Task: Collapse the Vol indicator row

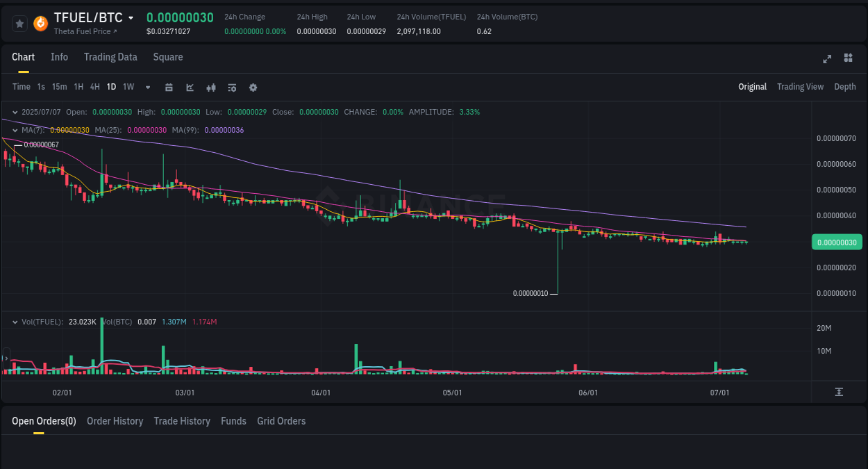Action: click(x=15, y=322)
